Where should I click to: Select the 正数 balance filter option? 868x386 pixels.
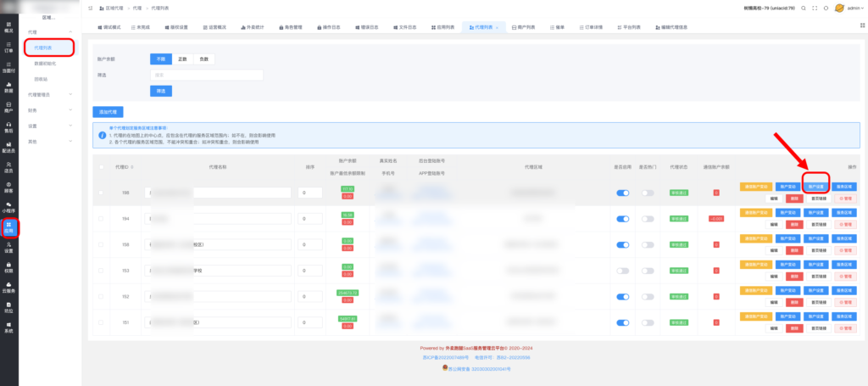182,59
